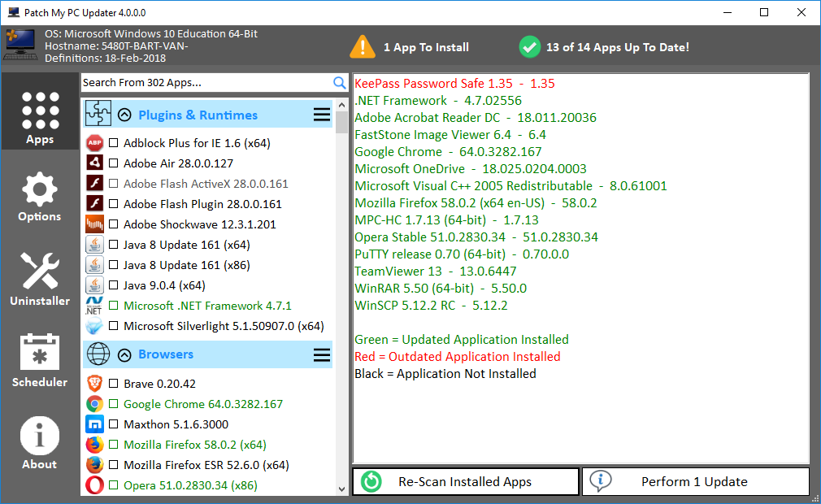The width and height of the screenshot is (821, 504).
Task: Click the Maxthon icon
Action: [x=95, y=424]
